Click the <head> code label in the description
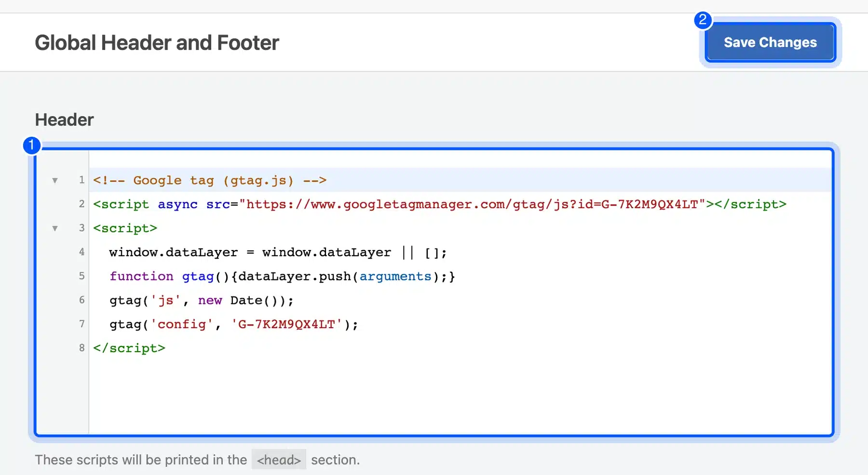The image size is (868, 475). click(x=279, y=460)
